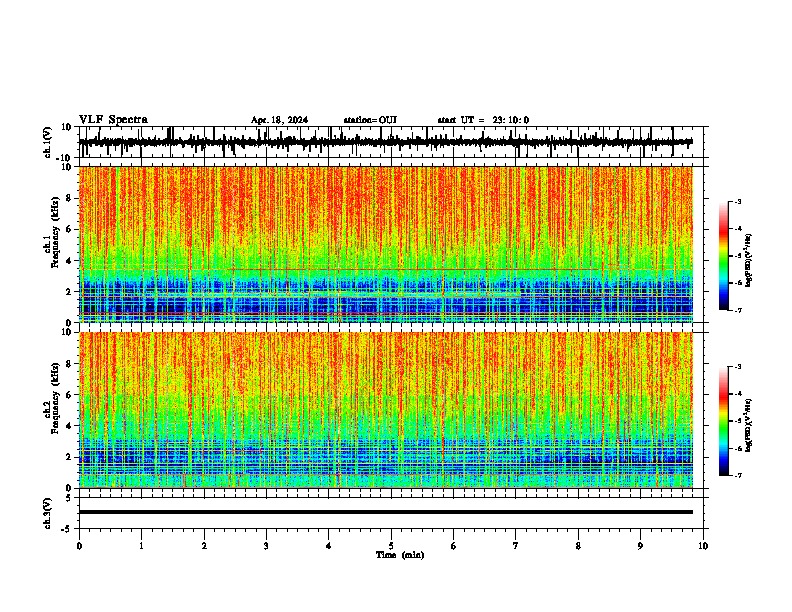Click the "ch.1(V)" axis label

[48, 142]
